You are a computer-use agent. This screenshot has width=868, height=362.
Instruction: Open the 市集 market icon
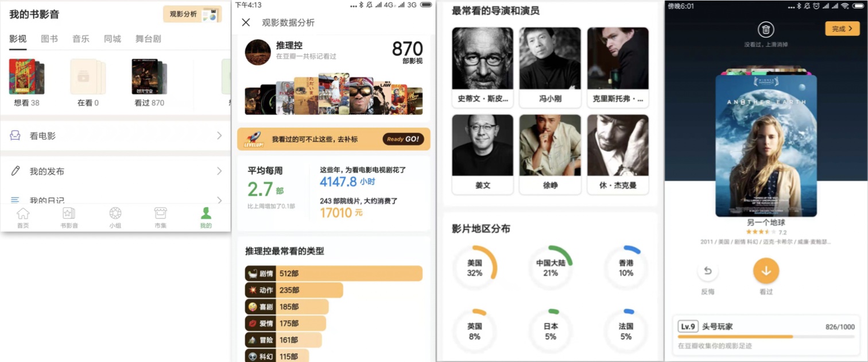tap(160, 214)
